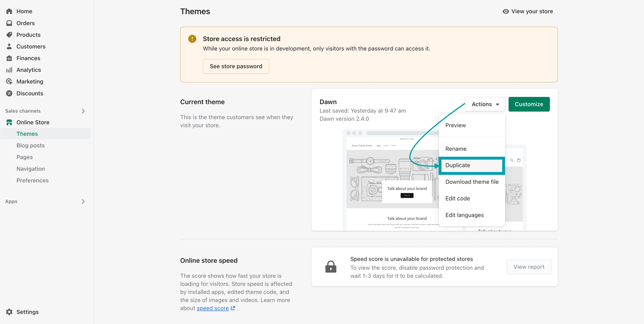The height and width of the screenshot is (324, 644).
Task: Click the Products tag icon
Action: 9,35
